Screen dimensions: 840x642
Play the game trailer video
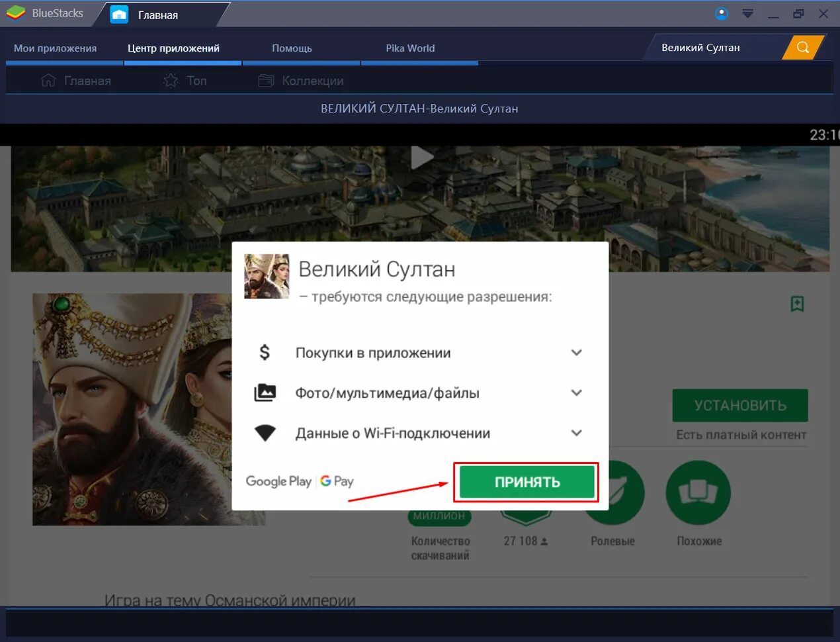coord(421,158)
